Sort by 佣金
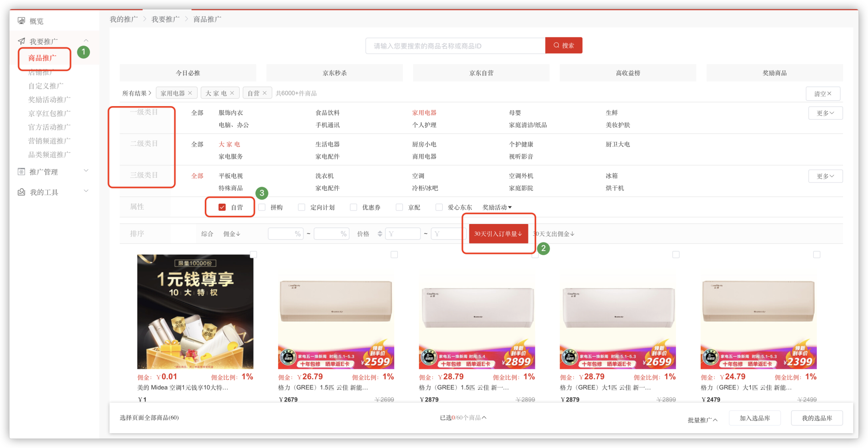868x448 pixels. (232, 234)
